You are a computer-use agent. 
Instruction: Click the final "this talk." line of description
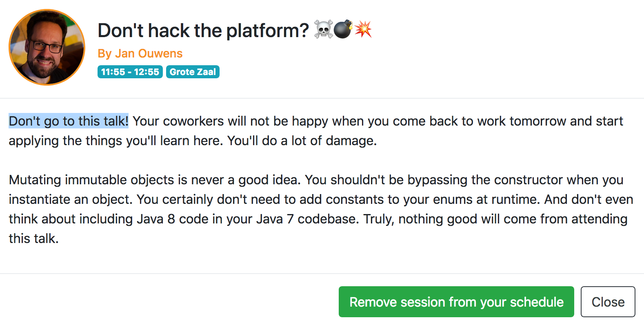click(x=34, y=239)
